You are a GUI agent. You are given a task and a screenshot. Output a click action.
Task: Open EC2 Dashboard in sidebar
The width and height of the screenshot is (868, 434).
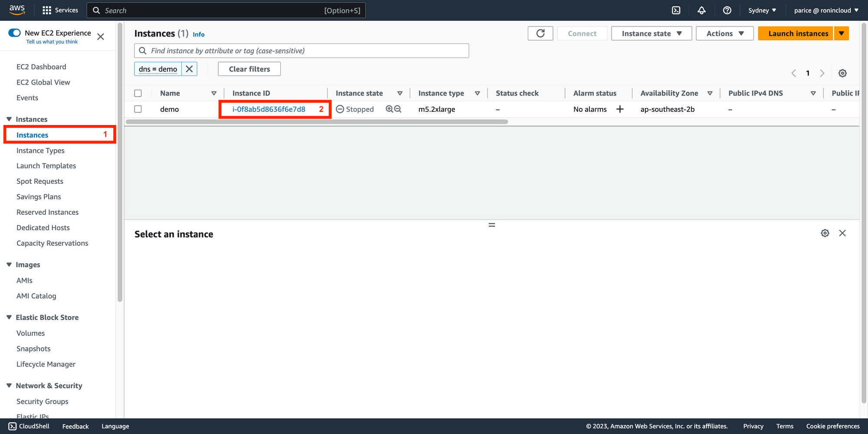tap(41, 67)
